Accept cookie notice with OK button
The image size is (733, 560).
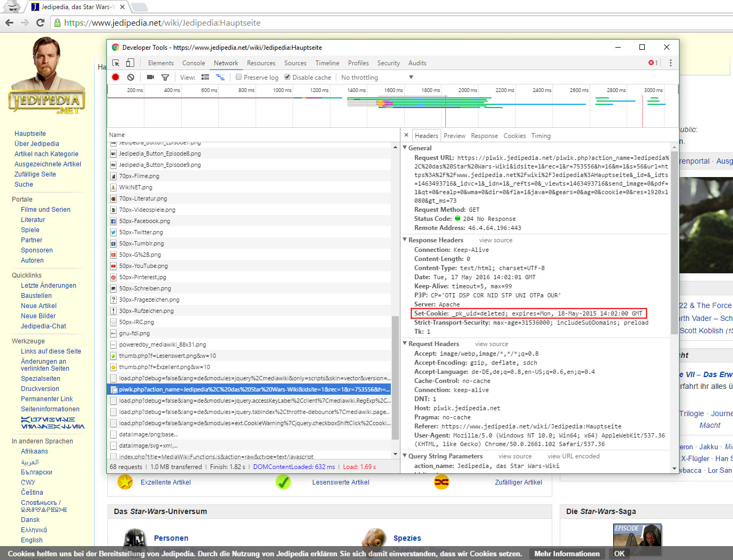pos(619,554)
